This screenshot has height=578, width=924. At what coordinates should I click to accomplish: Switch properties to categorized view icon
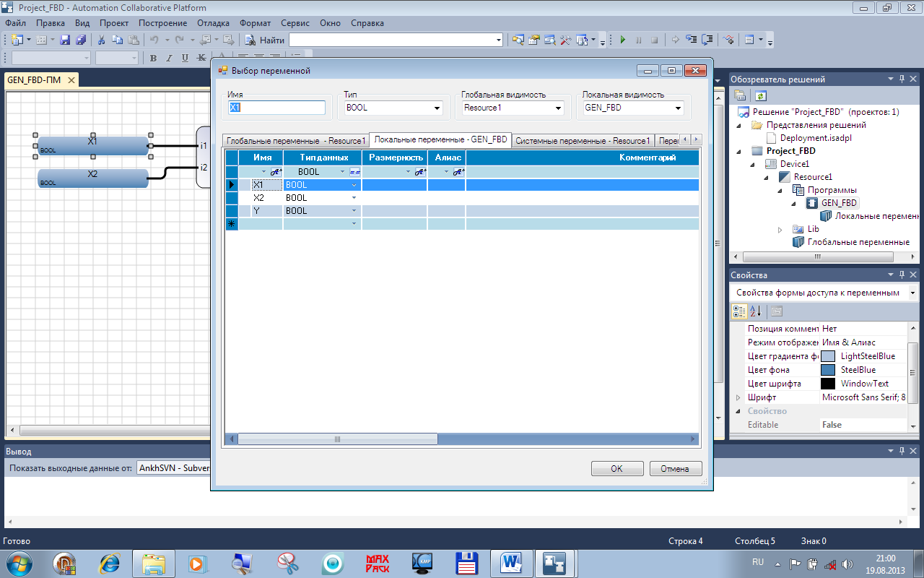(x=739, y=311)
